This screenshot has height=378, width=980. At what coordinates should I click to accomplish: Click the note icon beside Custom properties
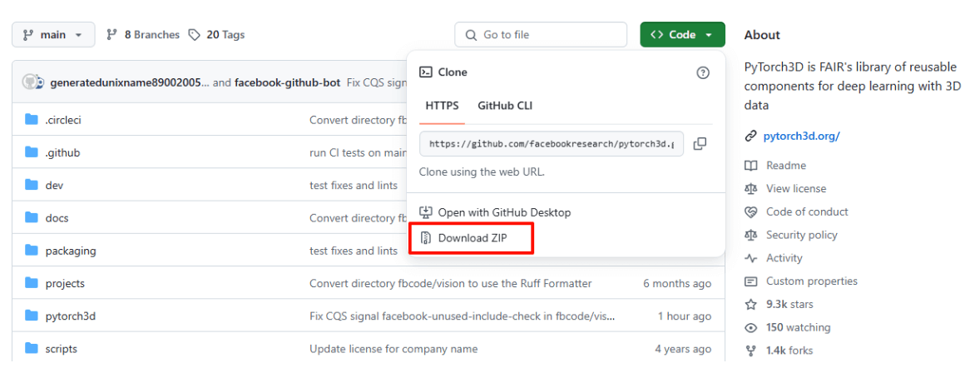coord(750,281)
